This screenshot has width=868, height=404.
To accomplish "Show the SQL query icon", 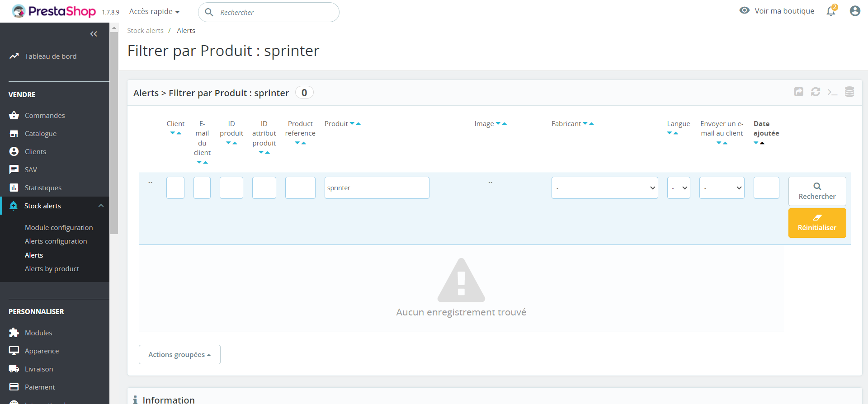I will 832,92.
